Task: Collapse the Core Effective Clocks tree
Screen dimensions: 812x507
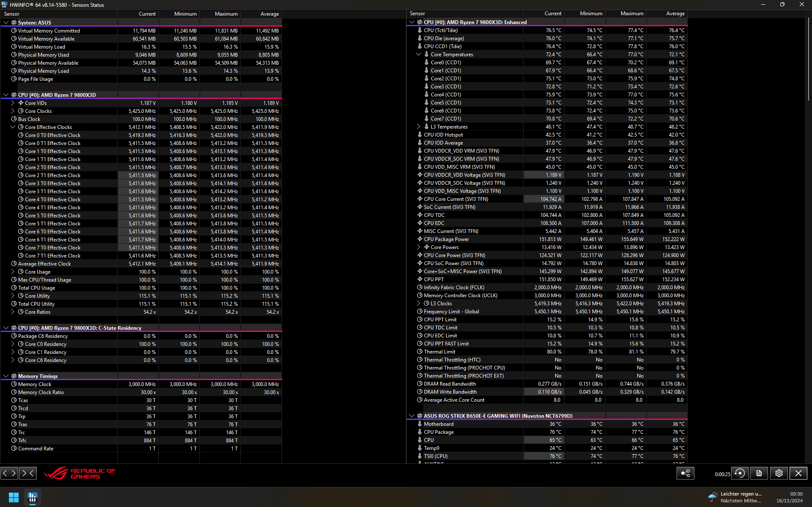Action: pos(13,127)
